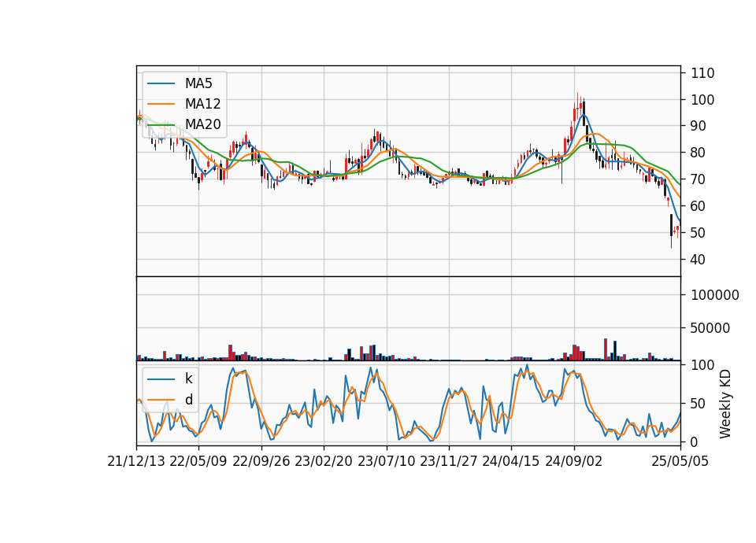Click the lowest black candle near 45

click(x=671, y=231)
